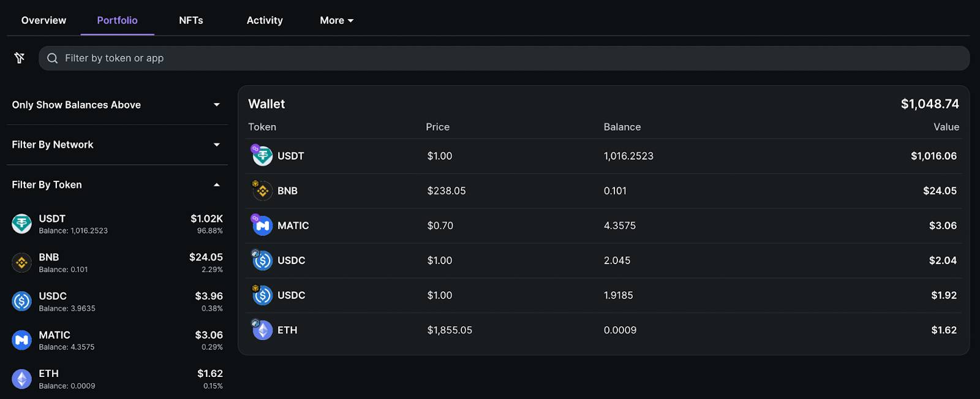Click the ETH token icon in wallet table
Screen dimensions: 980x399
263,330
